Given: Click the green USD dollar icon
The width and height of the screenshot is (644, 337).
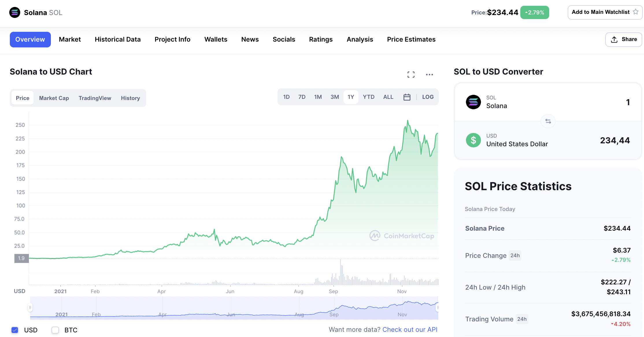Looking at the screenshot, I should tap(473, 140).
